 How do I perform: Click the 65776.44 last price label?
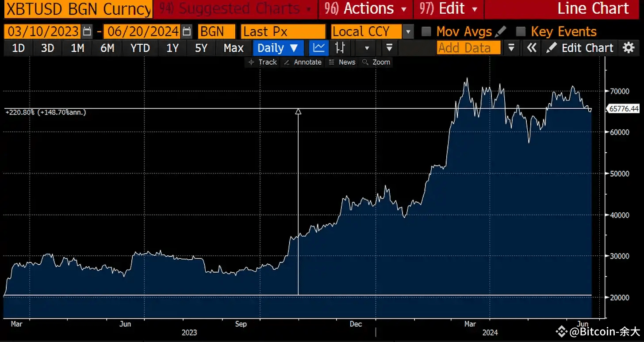[623, 109]
